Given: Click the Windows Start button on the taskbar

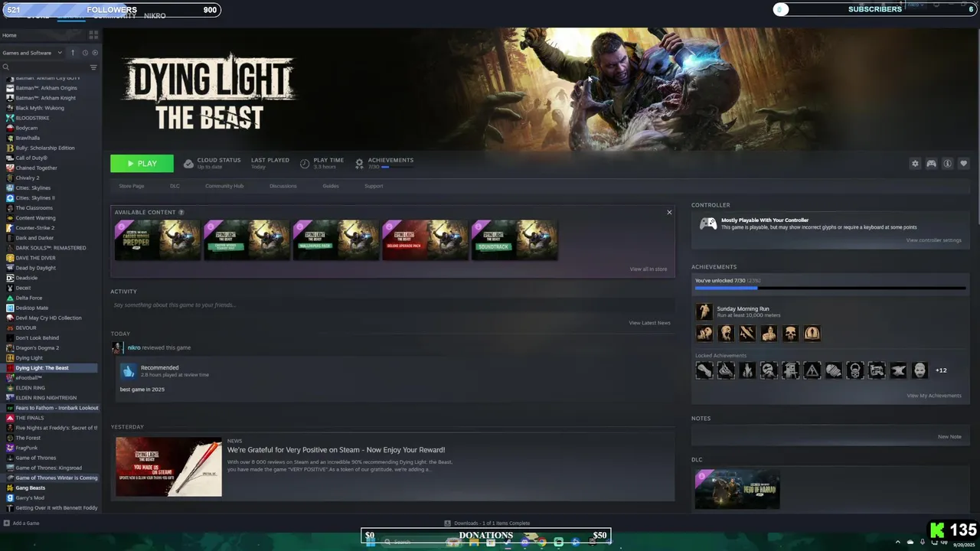Looking at the screenshot, I should click(371, 542).
